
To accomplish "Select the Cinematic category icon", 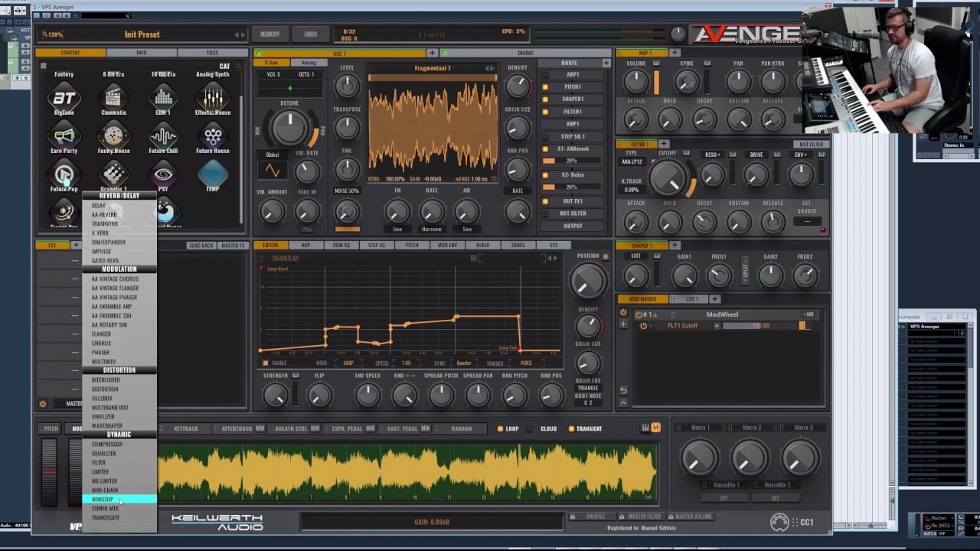I will 113,98.
